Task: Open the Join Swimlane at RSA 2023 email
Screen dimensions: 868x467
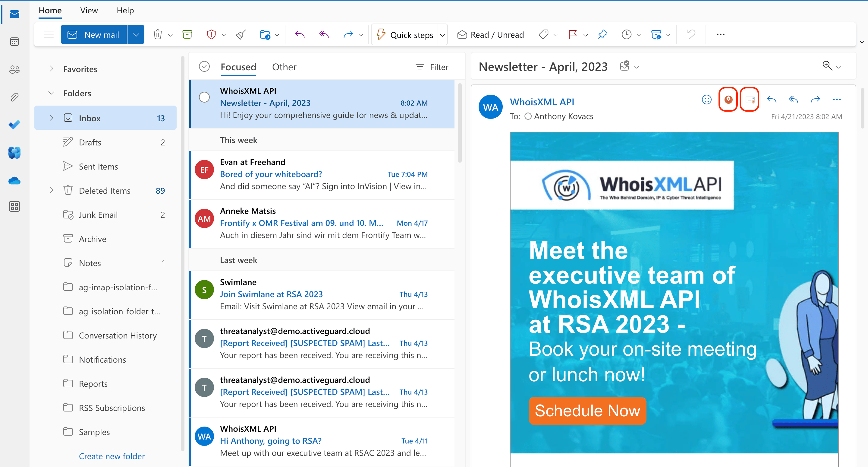Action: (x=322, y=294)
